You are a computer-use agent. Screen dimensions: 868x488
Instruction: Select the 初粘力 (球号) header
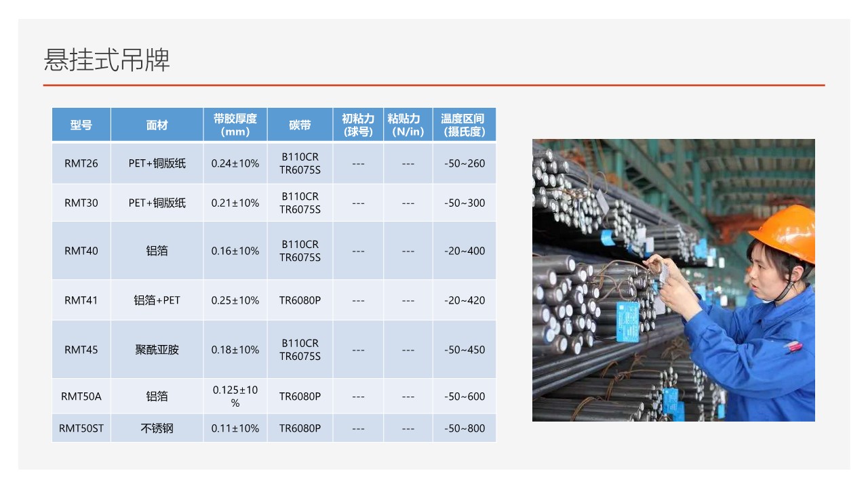358,125
